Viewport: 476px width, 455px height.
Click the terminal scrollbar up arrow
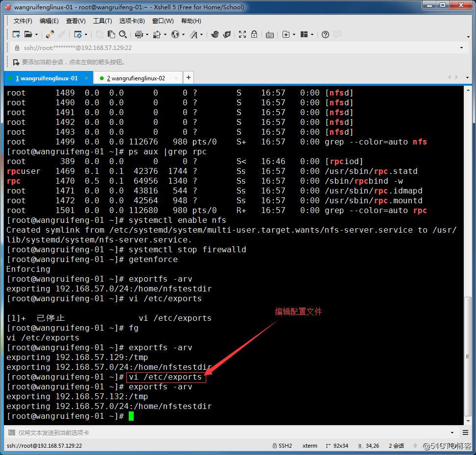[468, 91]
